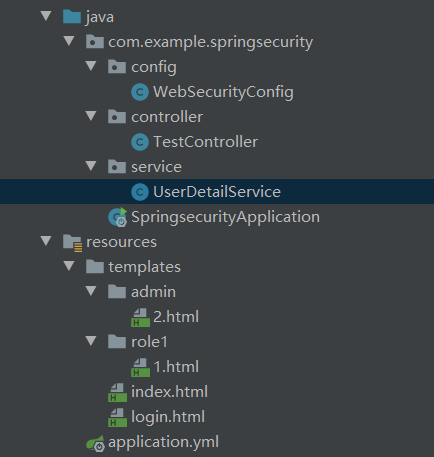The width and height of the screenshot is (434, 457).
Task: Collapse the java source folder arrow
Action: pos(46,16)
